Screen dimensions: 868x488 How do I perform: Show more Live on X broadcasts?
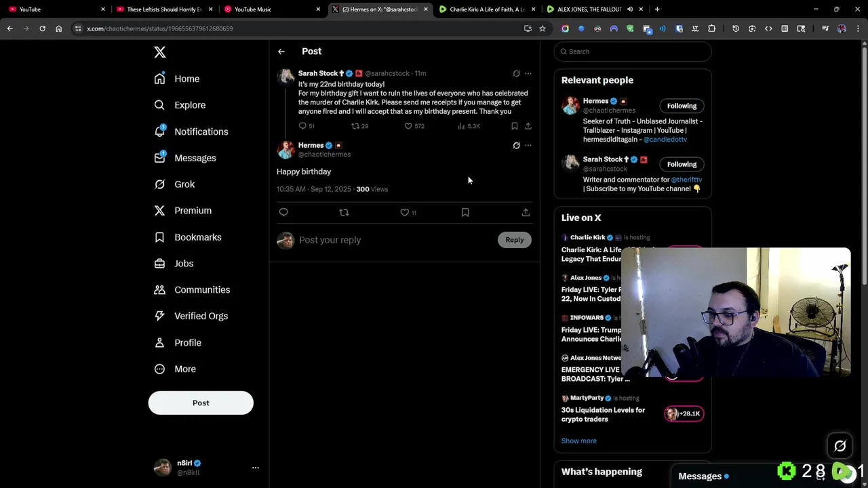pos(578,441)
